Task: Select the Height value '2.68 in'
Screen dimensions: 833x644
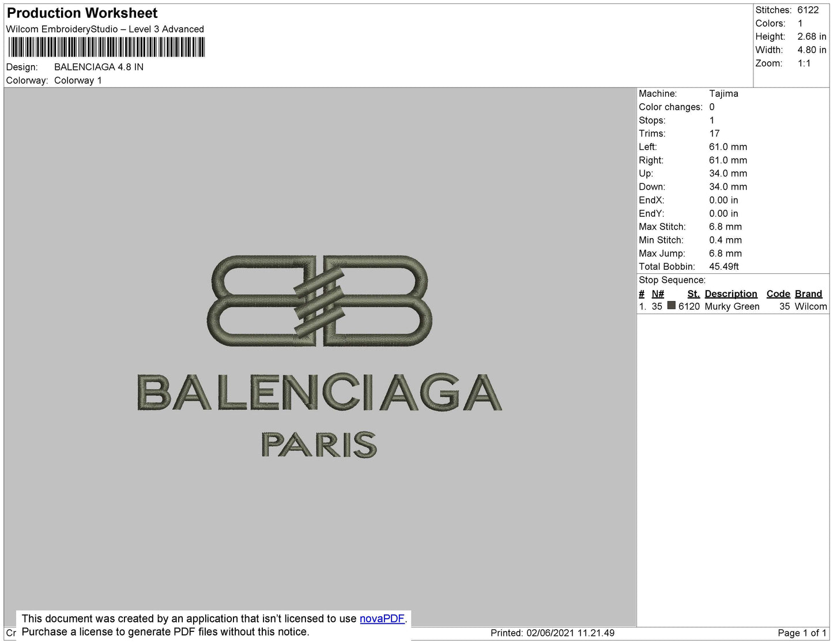Action: coord(812,36)
